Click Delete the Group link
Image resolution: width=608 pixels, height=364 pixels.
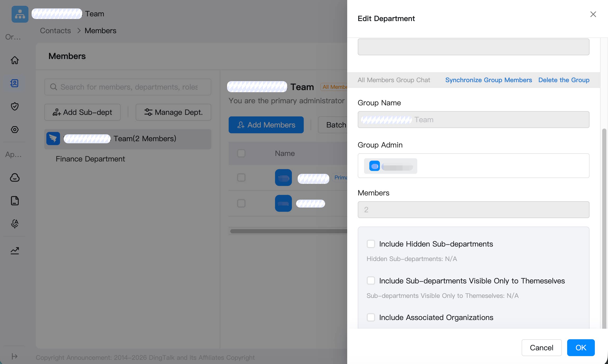coord(564,80)
